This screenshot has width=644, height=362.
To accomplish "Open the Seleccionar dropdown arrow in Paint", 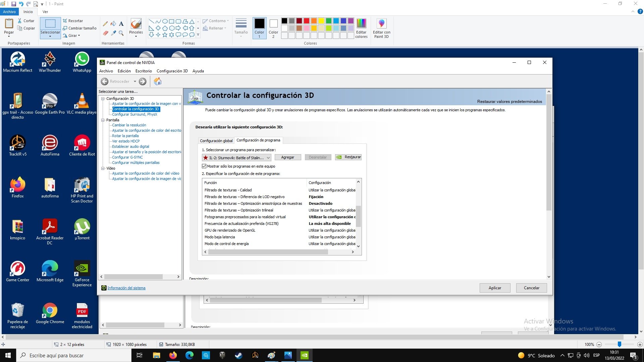I will coord(50,36).
